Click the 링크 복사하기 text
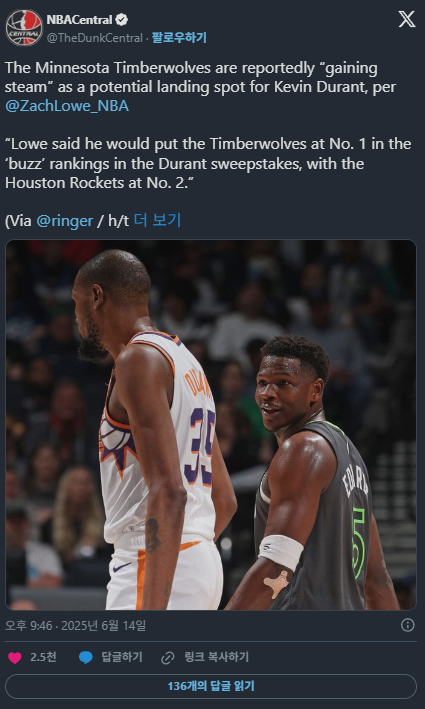This screenshot has height=709, width=425. [217, 657]
